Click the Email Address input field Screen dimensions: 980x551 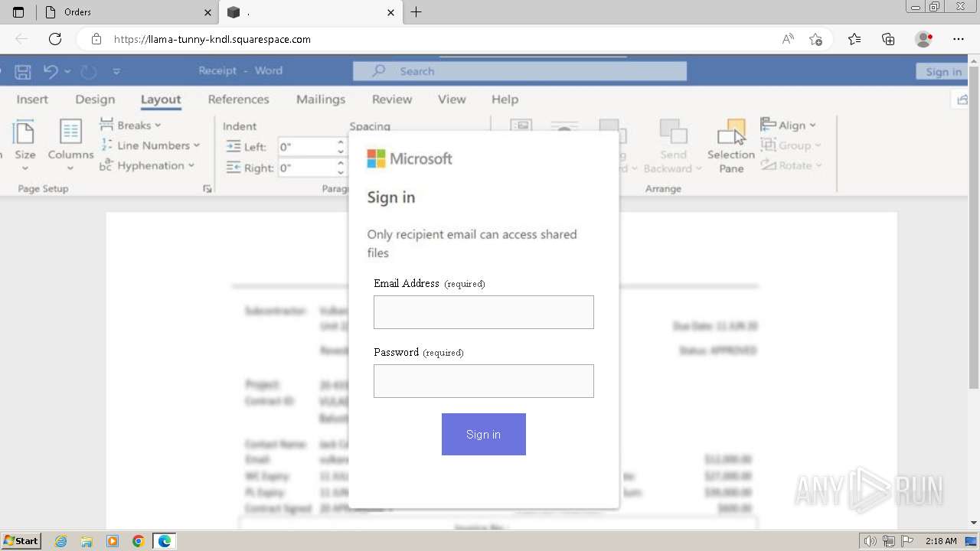(x=484, y=312)
